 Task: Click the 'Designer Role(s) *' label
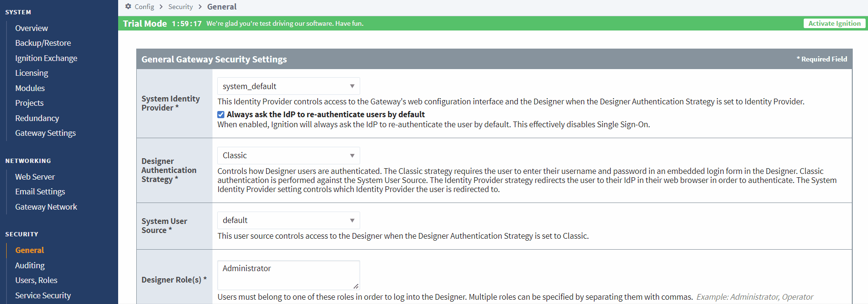(x=174, y=280)
